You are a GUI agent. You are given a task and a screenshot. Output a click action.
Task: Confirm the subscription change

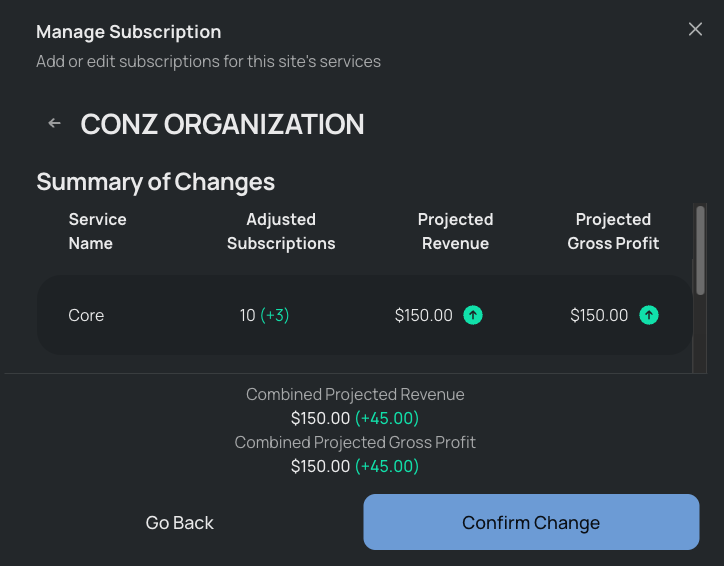tap(531, 522)
